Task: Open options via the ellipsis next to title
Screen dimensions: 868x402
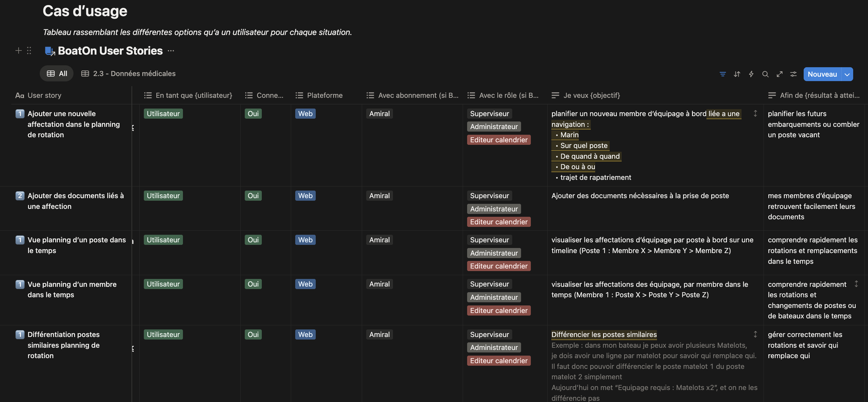Action: [x=171, y=50]
